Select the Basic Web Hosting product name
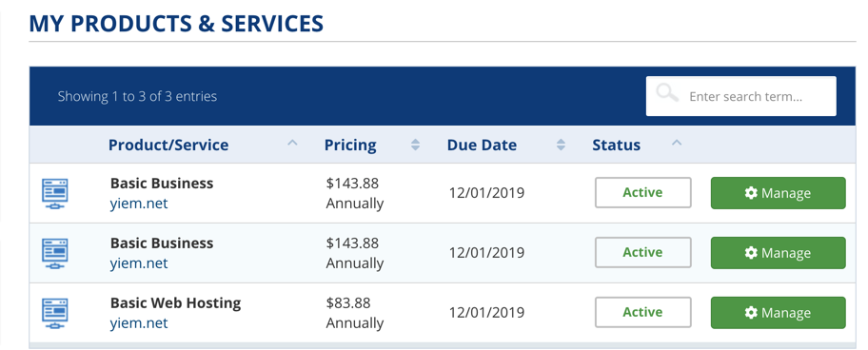This screenshot has height=350, width=868. pos(175,303)
